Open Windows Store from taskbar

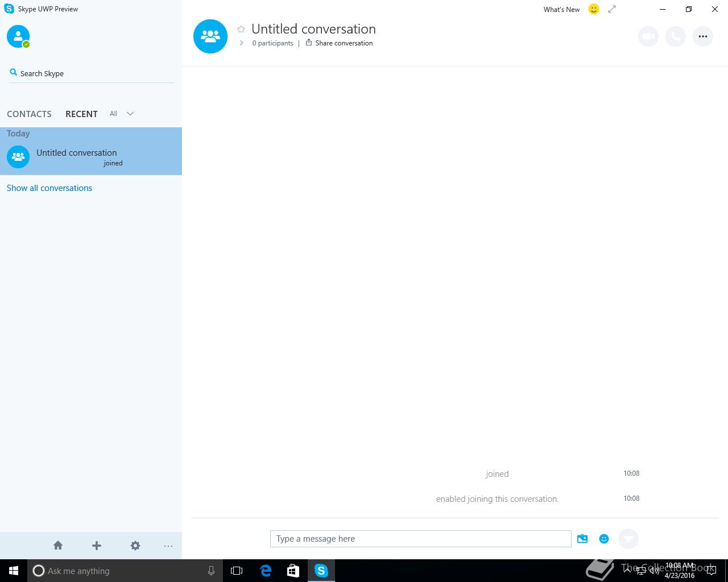tap(293, 571)
